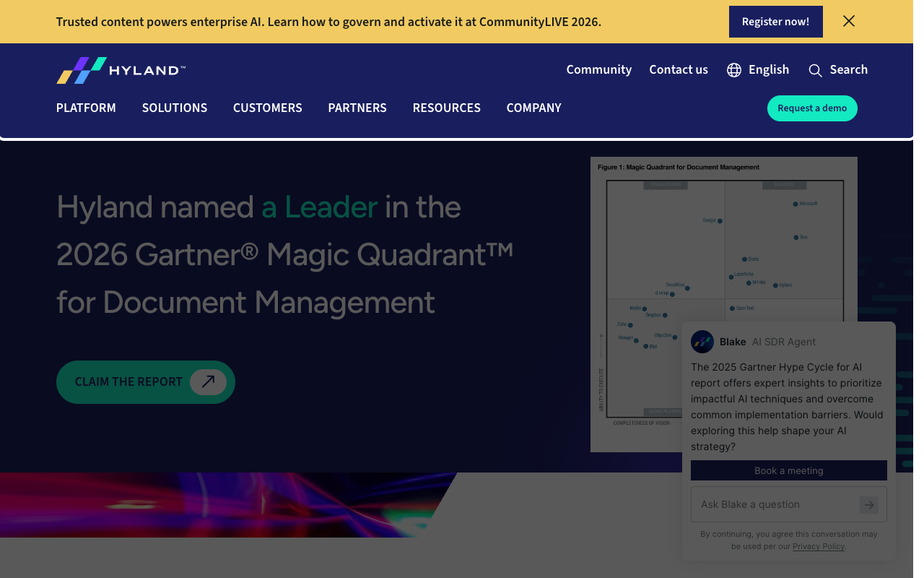Open the Company menu
The width and height of the screenshot is (924, 578).
point(534,108)
